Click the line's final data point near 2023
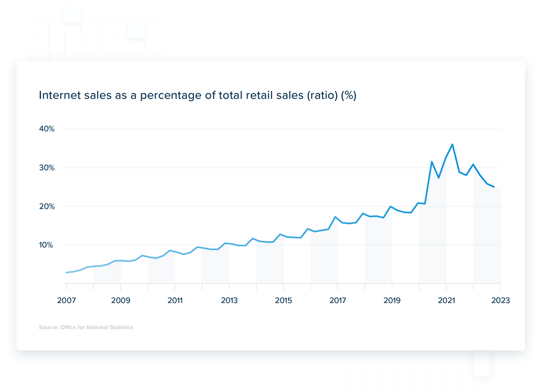This screenshot has width=542, height=392. (x=494, y=187)
